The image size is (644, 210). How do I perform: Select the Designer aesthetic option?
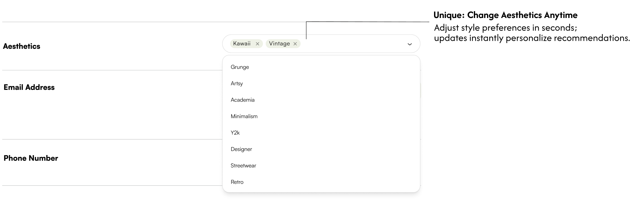[x=241, y=149]
